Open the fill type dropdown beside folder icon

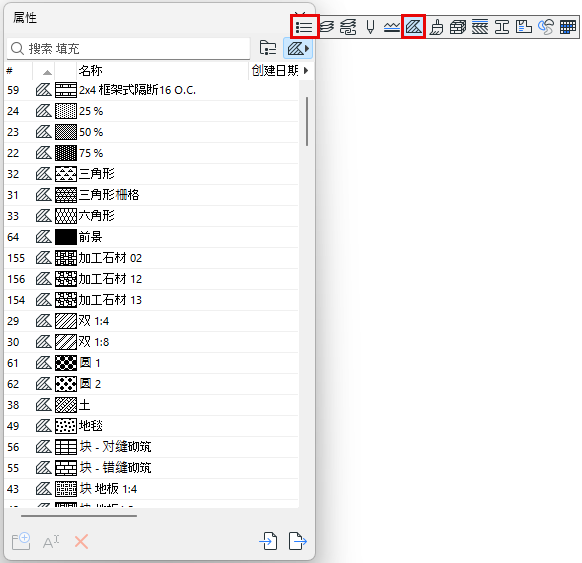(298, 48)
